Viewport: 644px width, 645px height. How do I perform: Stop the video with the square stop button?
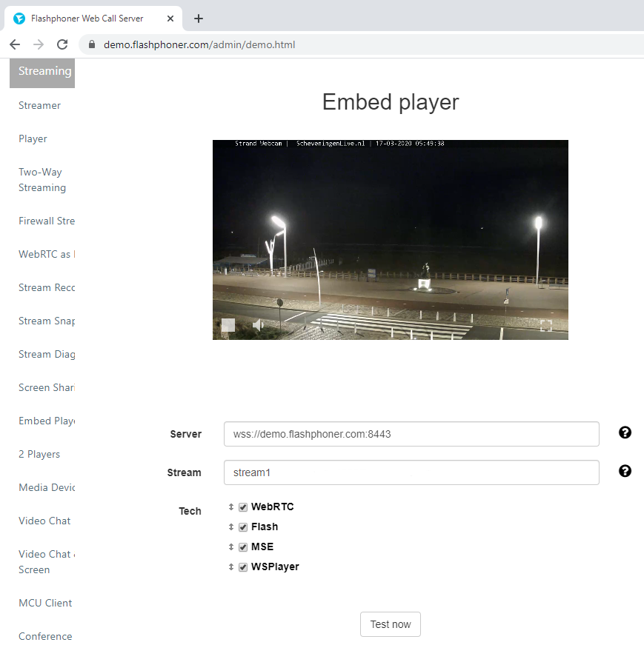coord(228,325)
